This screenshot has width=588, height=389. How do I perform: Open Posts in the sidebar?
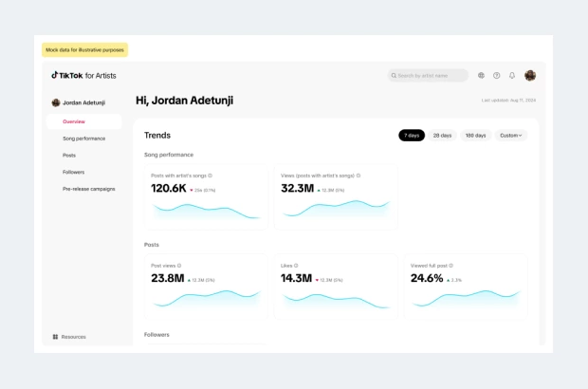[x=69, y=156]
